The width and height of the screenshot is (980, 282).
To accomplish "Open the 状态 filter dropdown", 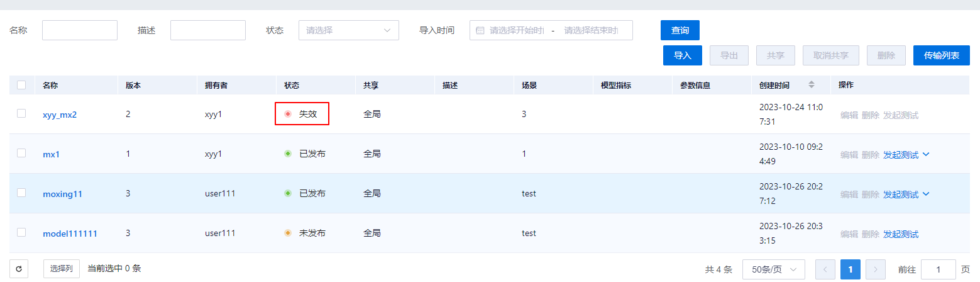I will coord(348,30).
